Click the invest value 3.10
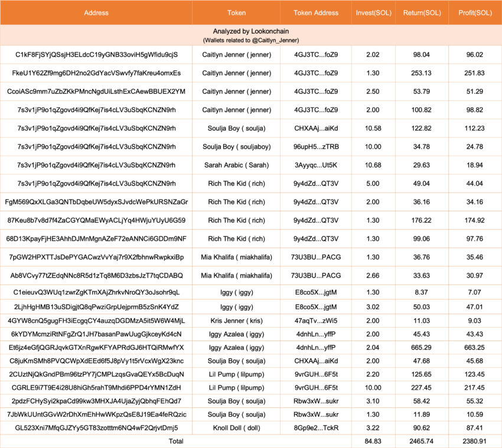This screenshot has height=448, width=502. 373,401
